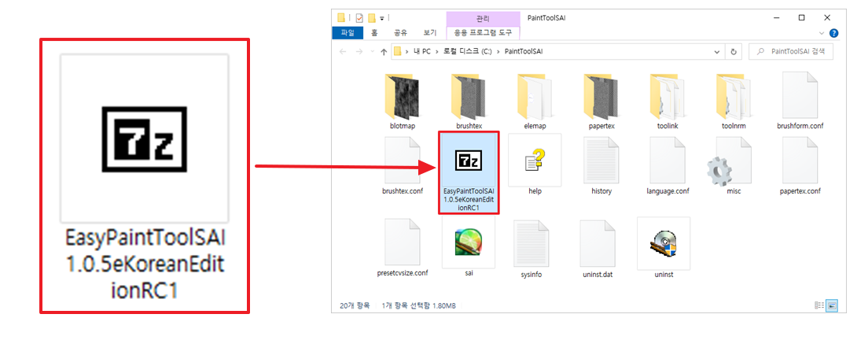
Task: Open the brushtex folder
Action: tap(469, 100)
